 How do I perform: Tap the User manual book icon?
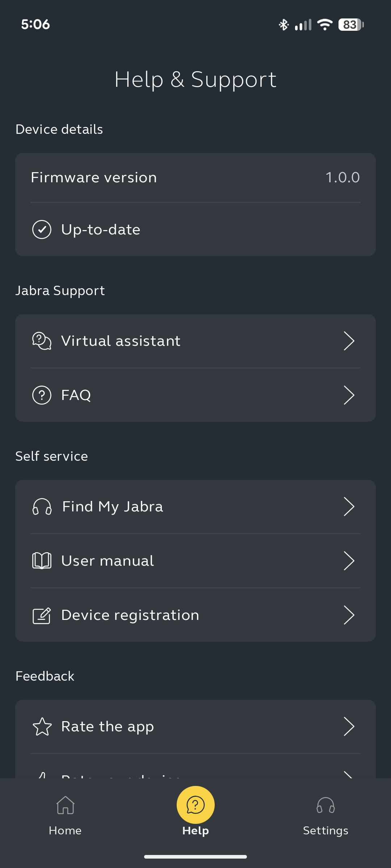pos(42,561)
